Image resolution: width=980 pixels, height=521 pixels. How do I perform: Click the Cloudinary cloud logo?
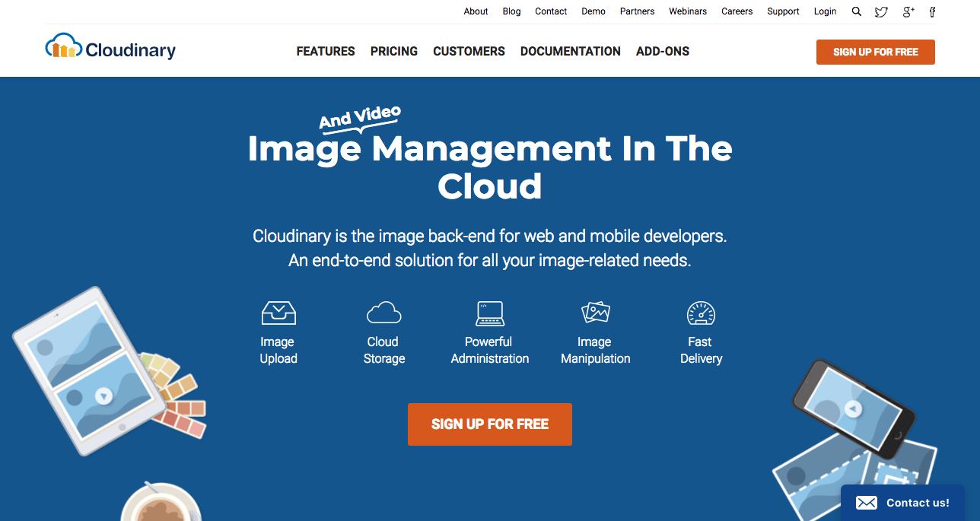pos(110,48)
